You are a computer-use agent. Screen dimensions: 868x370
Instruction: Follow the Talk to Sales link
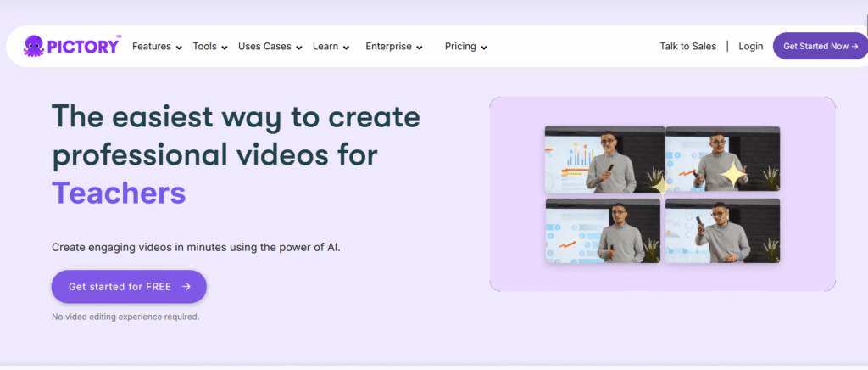(x=688, y=47)
